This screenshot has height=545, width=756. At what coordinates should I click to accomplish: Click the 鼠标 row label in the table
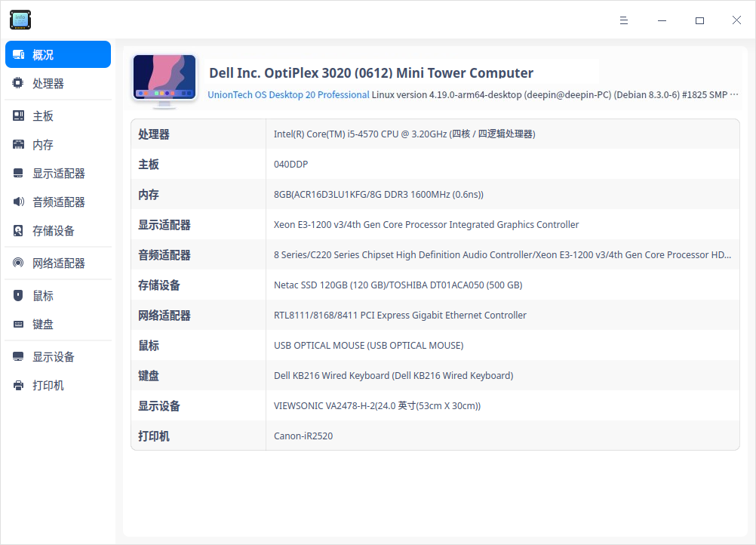[x=149, y=345]
